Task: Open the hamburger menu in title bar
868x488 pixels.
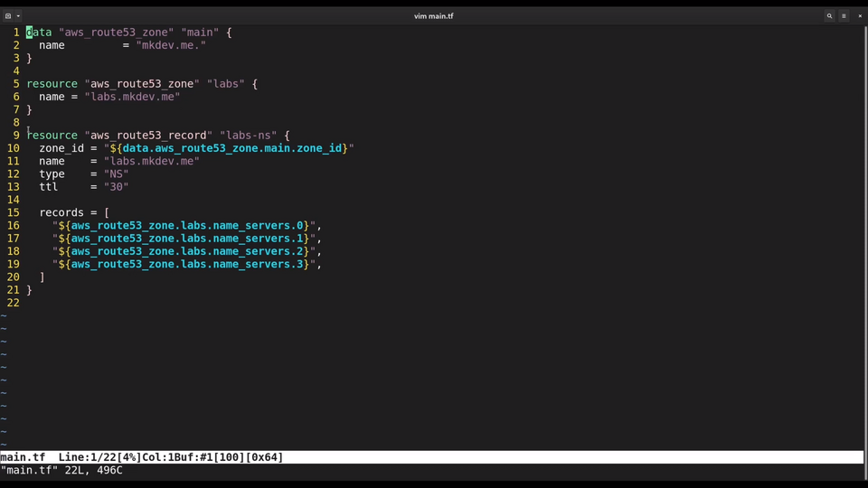Action: coord(844,16)
